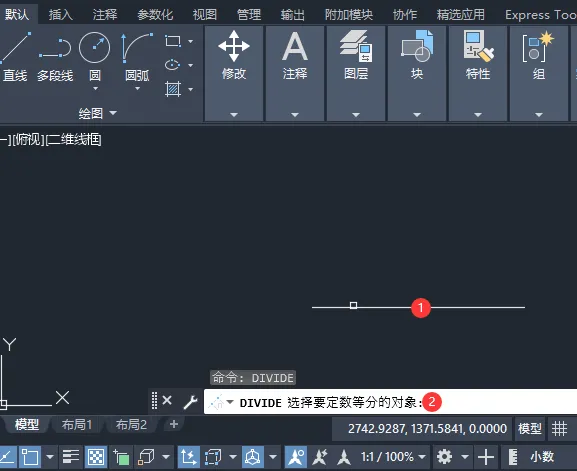This screenshot has width=577, height=471.
Task: Expand the 特性 panel bottom arrow
Action: (x=478, y=115)
